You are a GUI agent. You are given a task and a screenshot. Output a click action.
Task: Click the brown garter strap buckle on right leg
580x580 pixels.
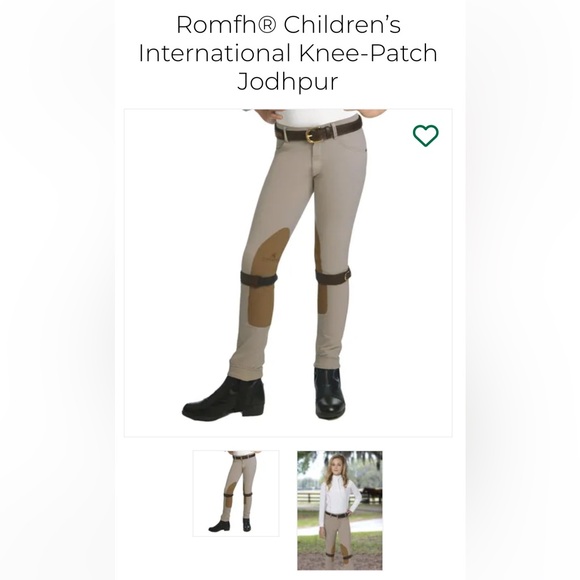click(347, 275)
